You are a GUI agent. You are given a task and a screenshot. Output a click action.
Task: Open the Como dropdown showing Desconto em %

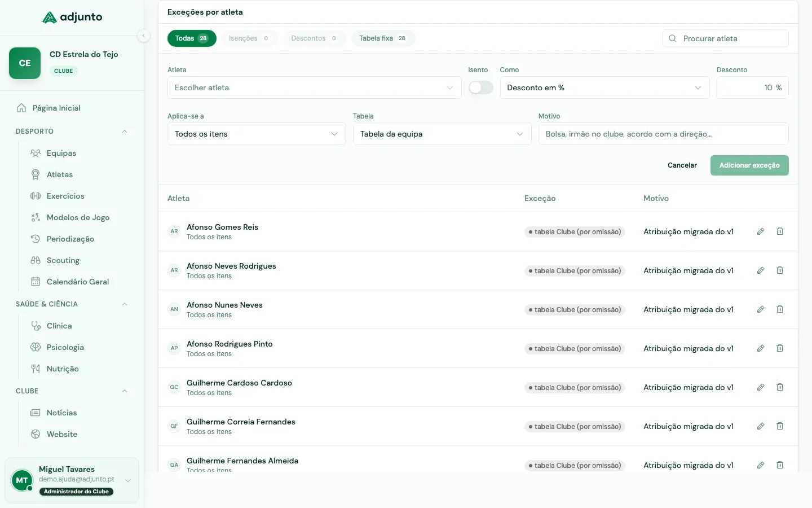point(604,87)
